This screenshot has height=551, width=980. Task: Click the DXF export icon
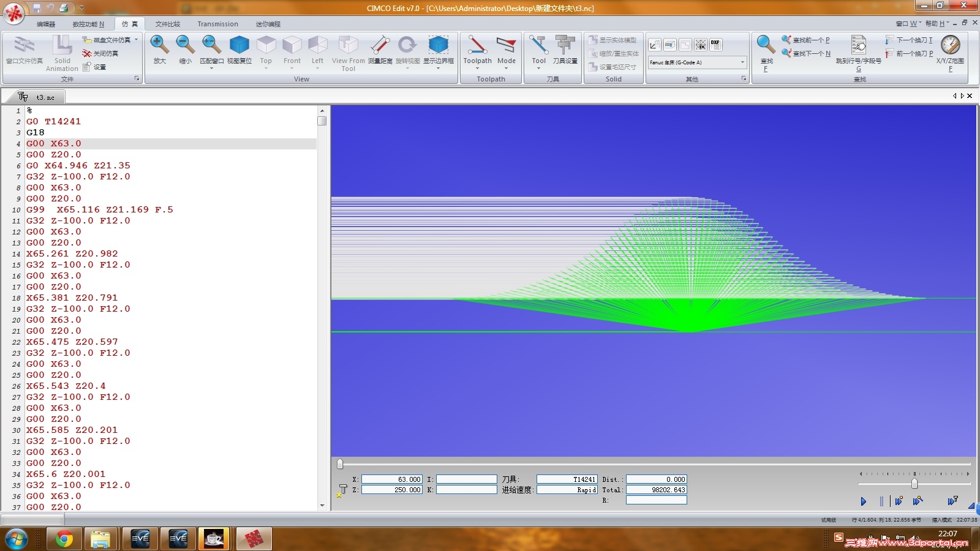[715, 45]
